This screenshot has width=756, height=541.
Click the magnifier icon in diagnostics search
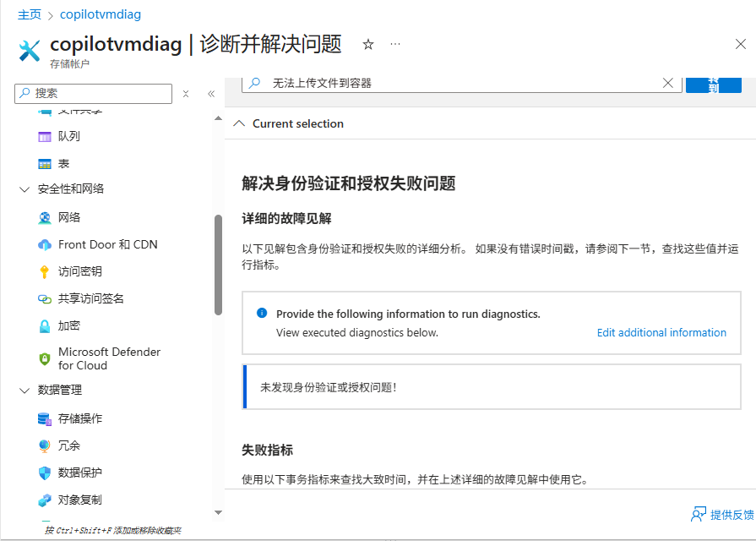coord(254,83)
